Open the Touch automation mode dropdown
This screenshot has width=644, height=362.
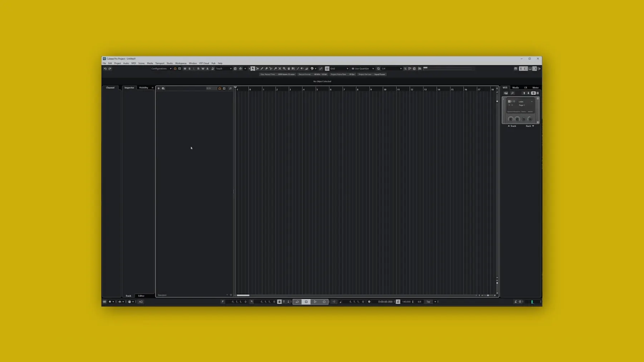point(224,69)
